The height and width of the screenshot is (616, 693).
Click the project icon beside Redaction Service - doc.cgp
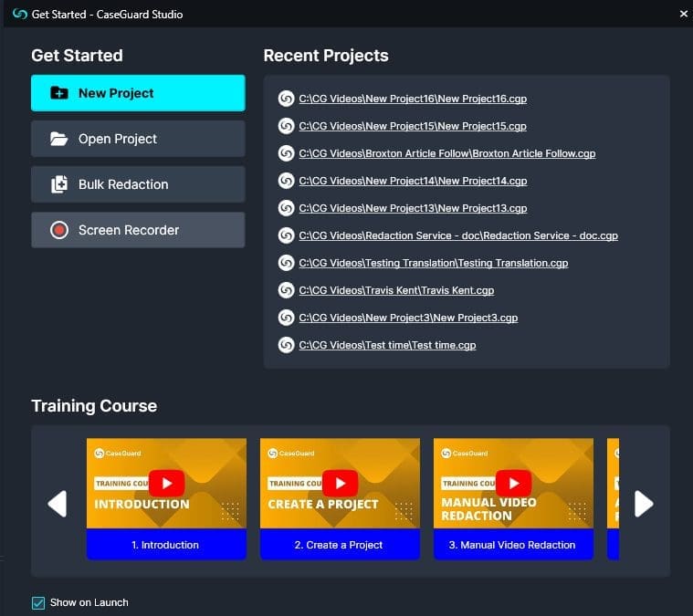click(287, 235)
